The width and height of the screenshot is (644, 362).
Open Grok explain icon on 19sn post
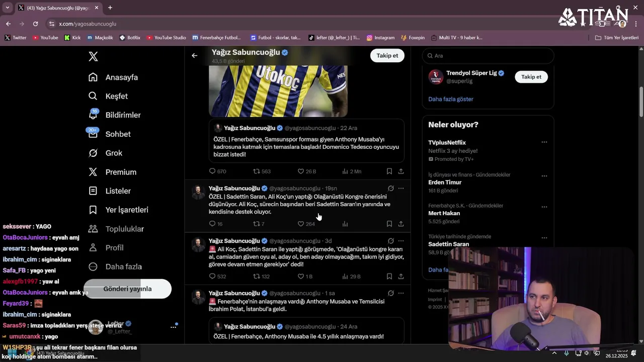[390, 188]
